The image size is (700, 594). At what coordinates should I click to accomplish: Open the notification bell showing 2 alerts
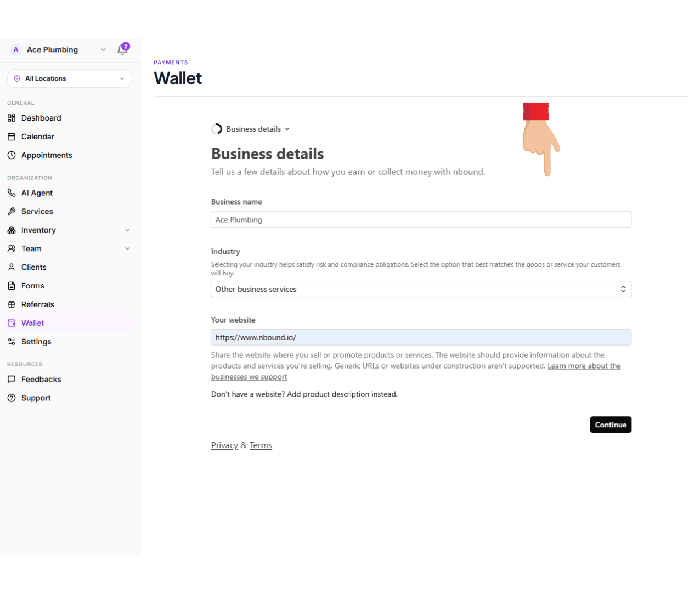(122, 49)
